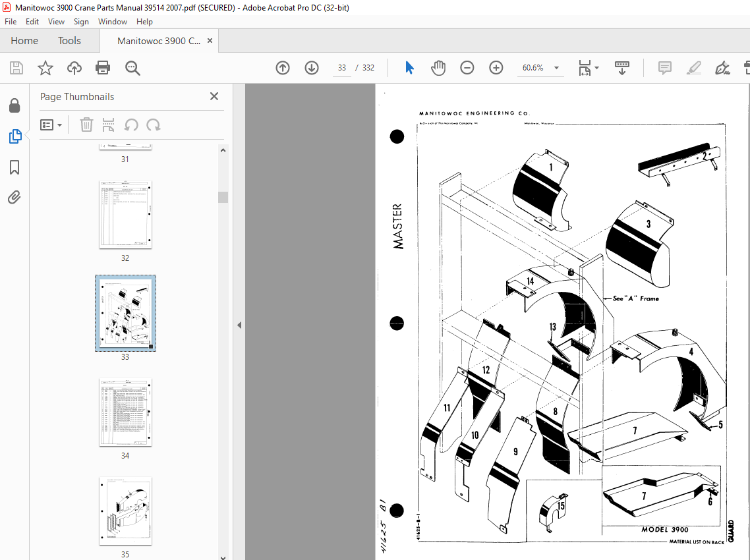Choose the Selection arrow tool
Viewport: 750px width, 560px height.
pos(409,68)
